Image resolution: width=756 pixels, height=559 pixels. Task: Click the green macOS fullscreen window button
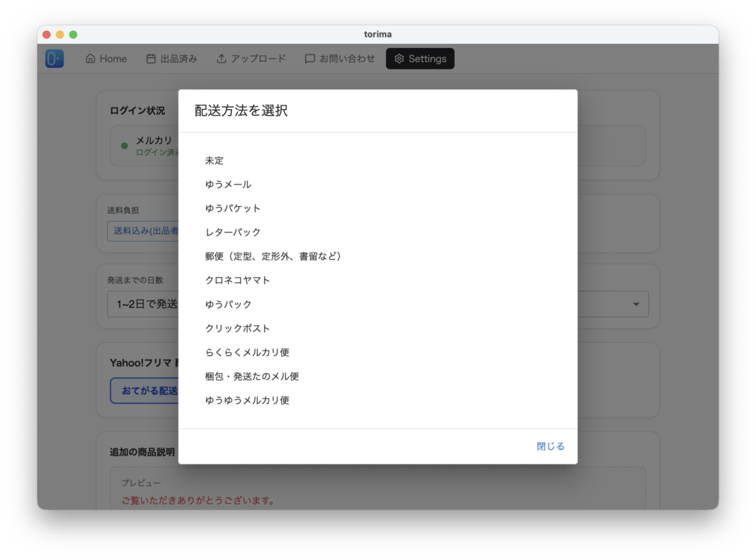(73, 35)
